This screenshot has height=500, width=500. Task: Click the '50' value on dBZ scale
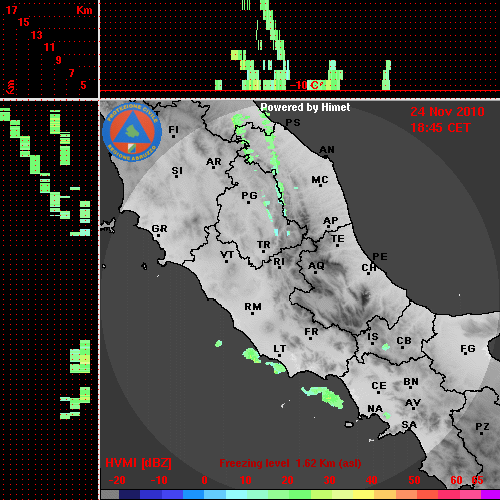414,480
